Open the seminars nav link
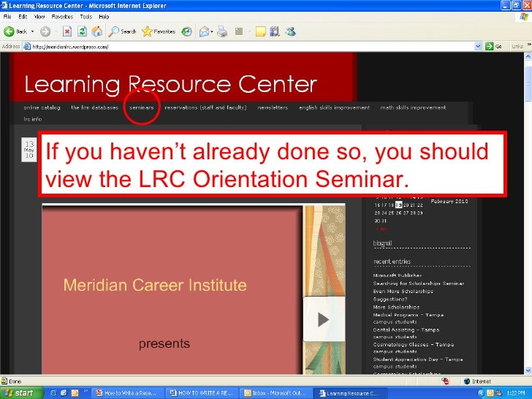 142,107
